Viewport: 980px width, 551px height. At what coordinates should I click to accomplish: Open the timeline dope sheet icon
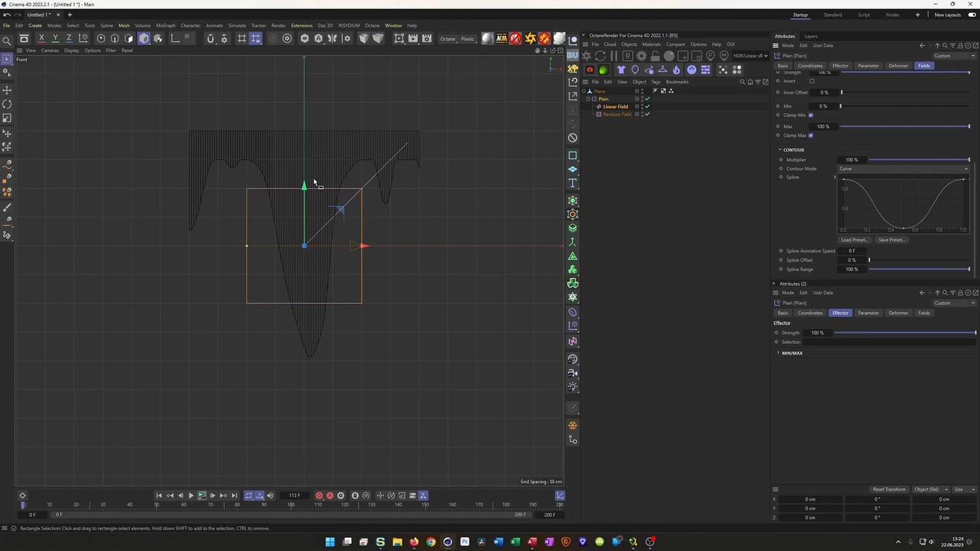pos(560,496)
